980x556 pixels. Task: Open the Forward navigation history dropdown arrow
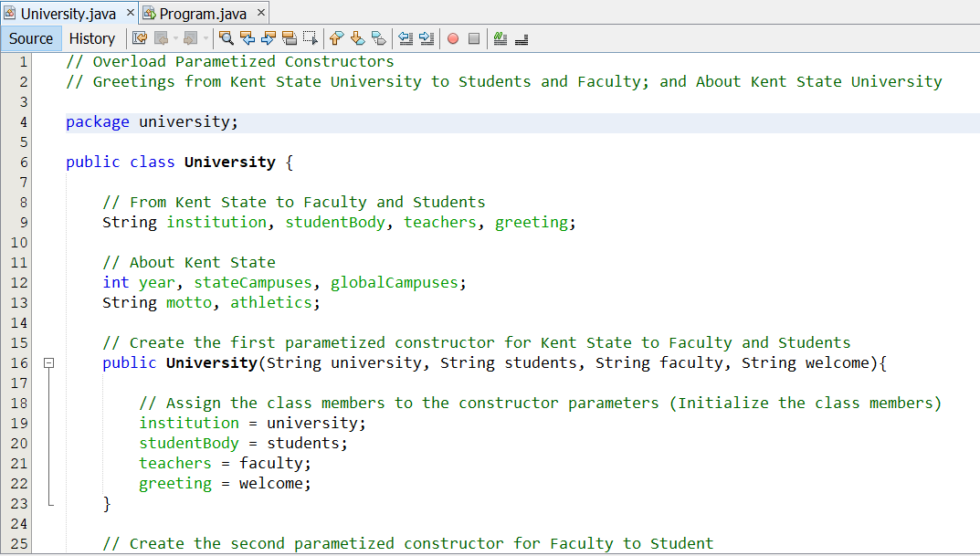coord(205,38)
